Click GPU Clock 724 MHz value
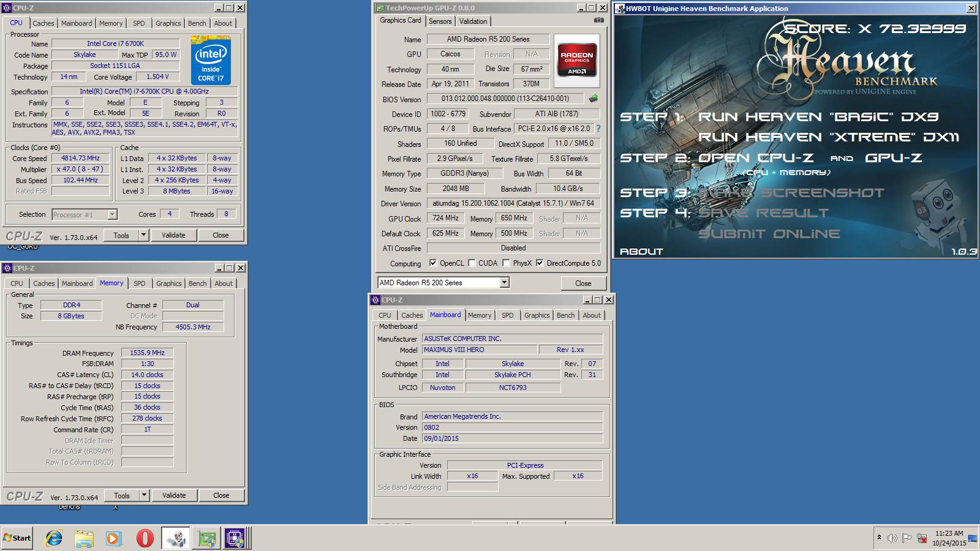The height and width of the screenshot is (551, 980). point(445,218)
